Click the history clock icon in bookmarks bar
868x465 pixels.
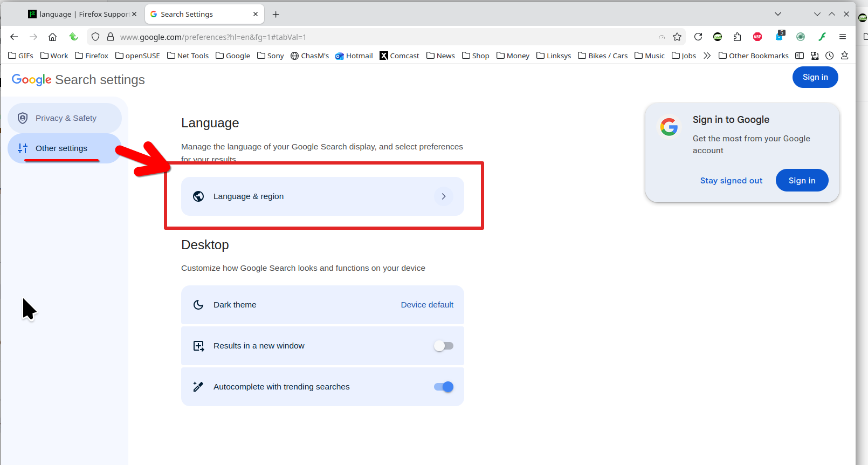pyautogui.click(x=830, y=56)
